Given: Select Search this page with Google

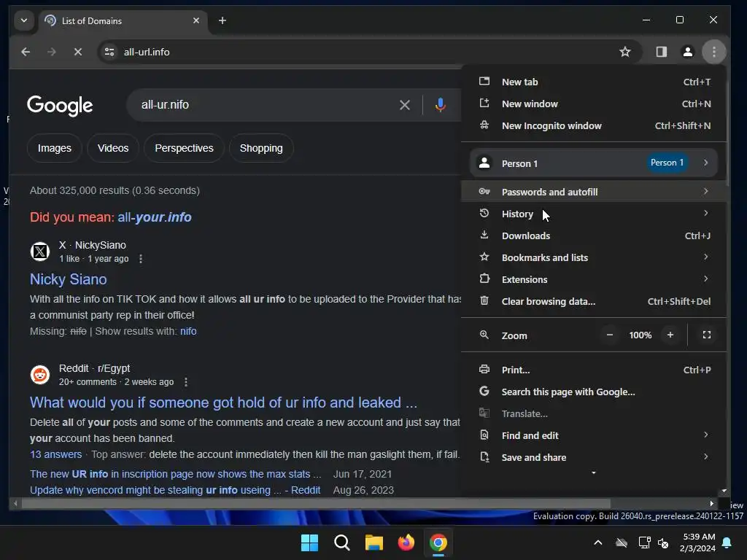Looking at the screenshot, I should (x=594, y=392).
